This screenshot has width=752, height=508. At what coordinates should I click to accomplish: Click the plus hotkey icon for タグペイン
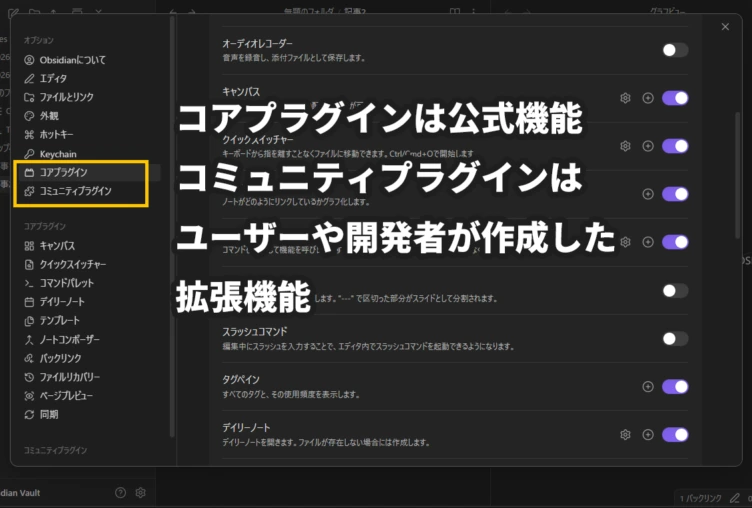tap(648, 386)
